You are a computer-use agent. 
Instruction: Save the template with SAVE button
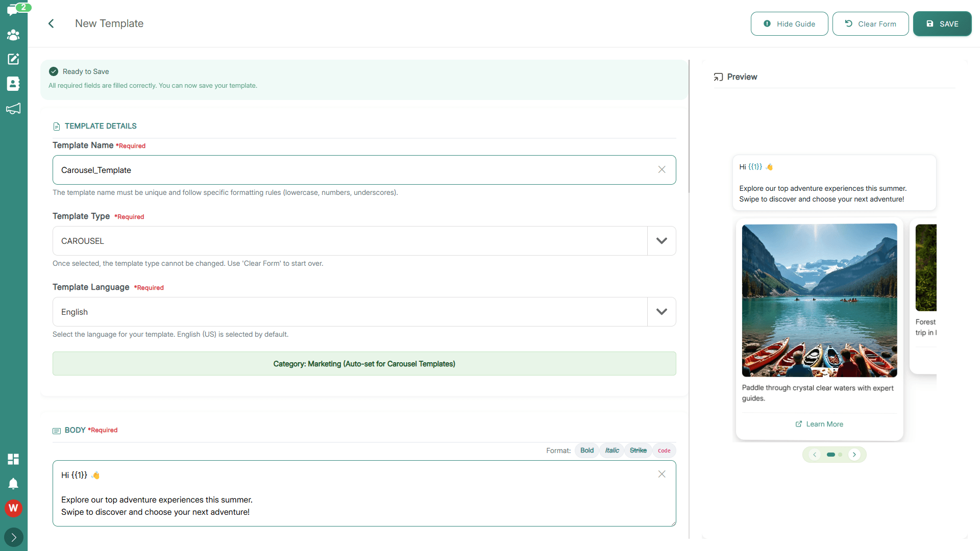pyautogui.click(x=942, y=24)
